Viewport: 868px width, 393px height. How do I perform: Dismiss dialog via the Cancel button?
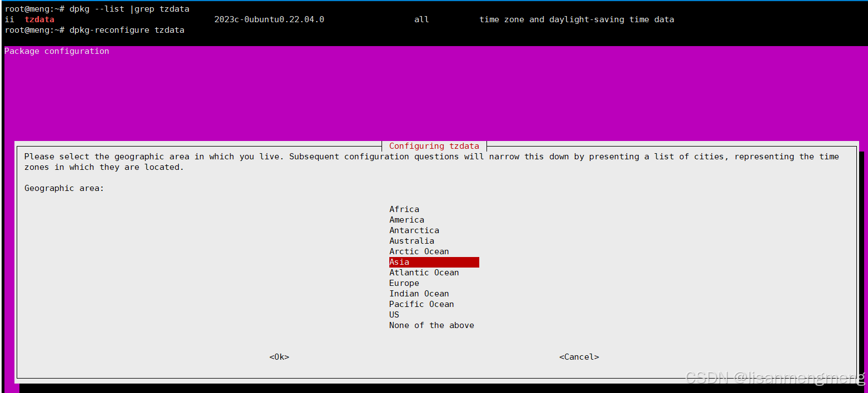coord(579,356)
